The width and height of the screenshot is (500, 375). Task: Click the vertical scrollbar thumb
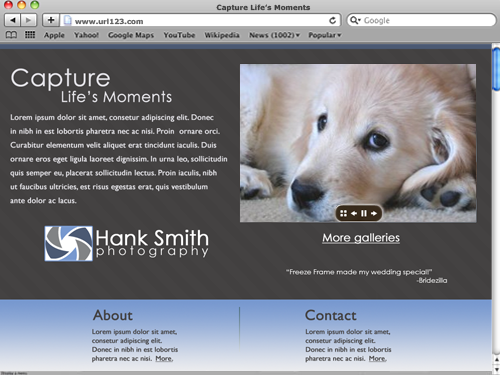click(496, 69)
